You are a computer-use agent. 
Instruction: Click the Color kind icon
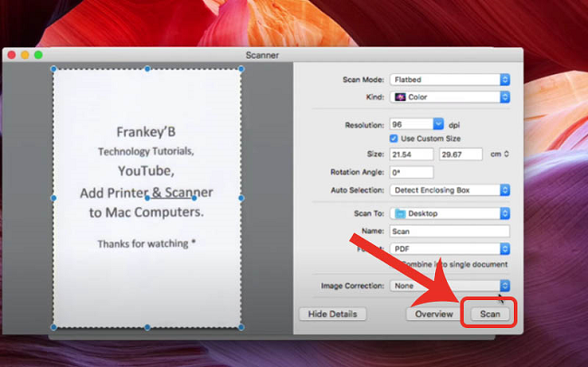[x=399, y=96]
